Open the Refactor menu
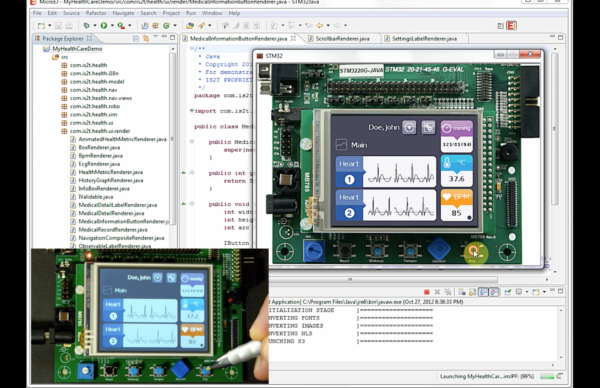The image size is (600, 388). [96, 13]
